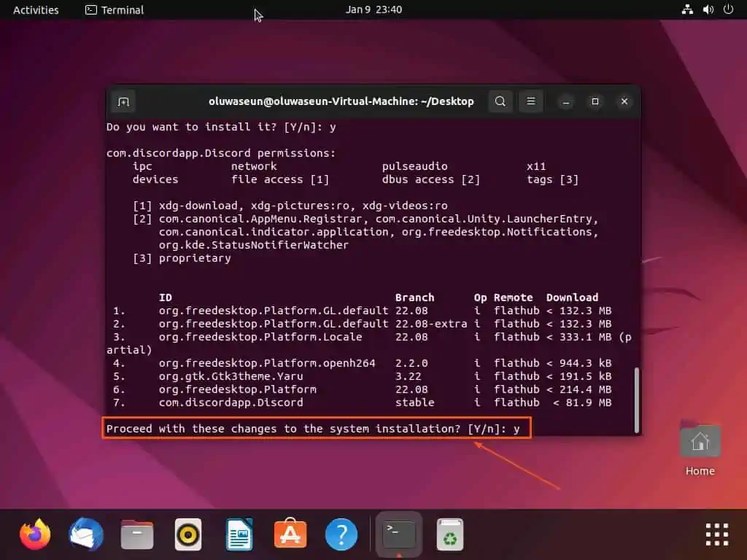Launch Firefox from the dock
Screen dimensions: 747x560
[x=35, y=534]
